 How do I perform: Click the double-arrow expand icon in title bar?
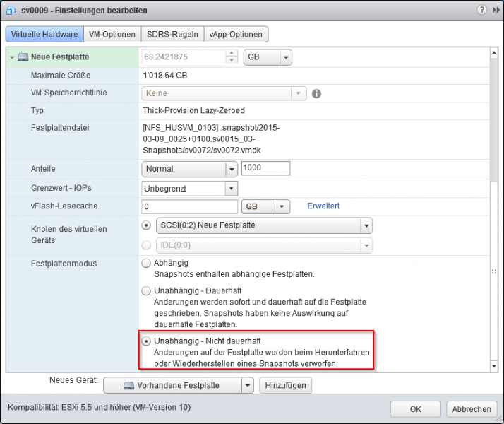tap(496, 10)
